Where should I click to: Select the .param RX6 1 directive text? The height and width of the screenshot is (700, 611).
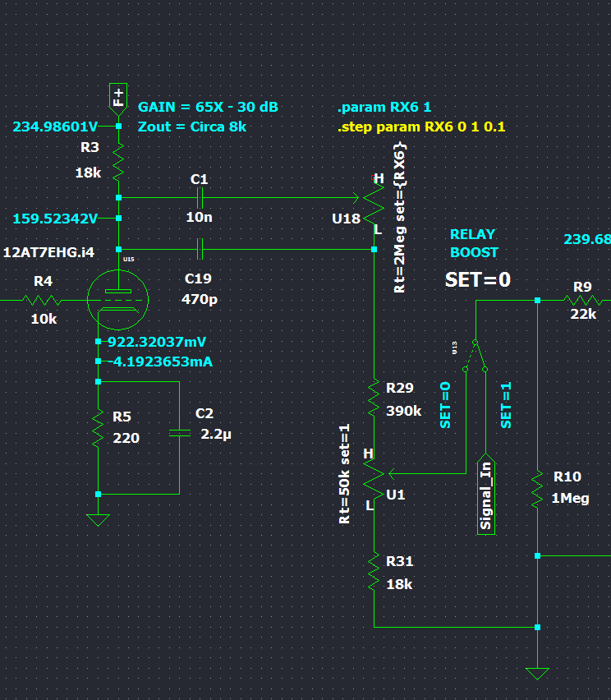[384, 108]
